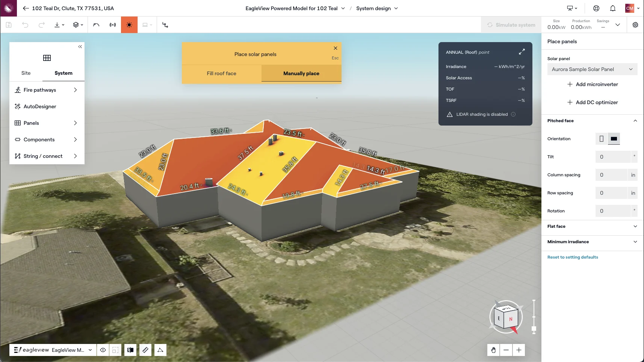Open the Panels submenu
Image resolution: width=644 pixels, height=362 pixels.
pos(47,123)
